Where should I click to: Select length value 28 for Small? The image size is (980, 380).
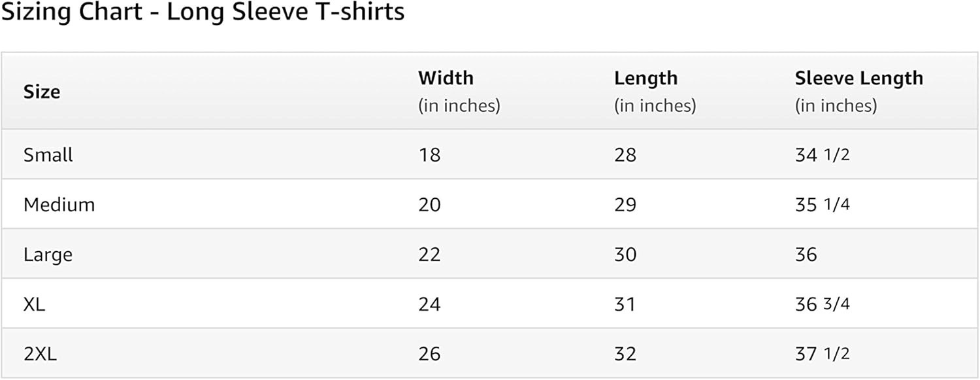625,155
